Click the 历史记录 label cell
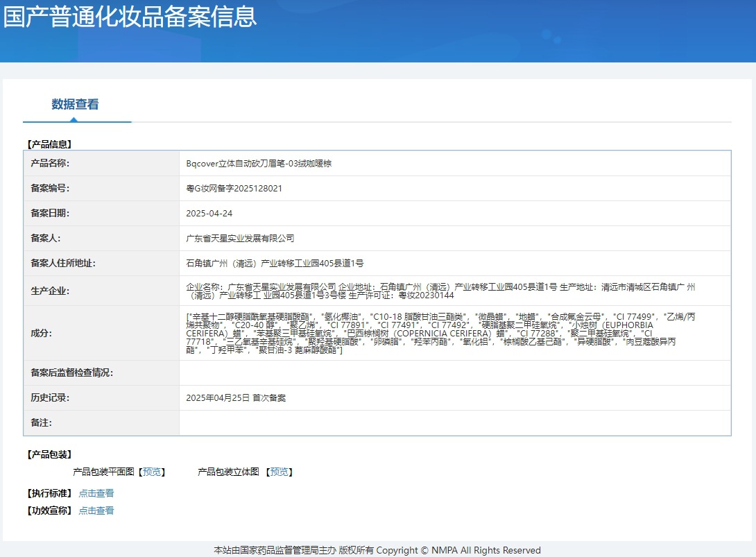756x557 pixels. click(x=101, y=398)
